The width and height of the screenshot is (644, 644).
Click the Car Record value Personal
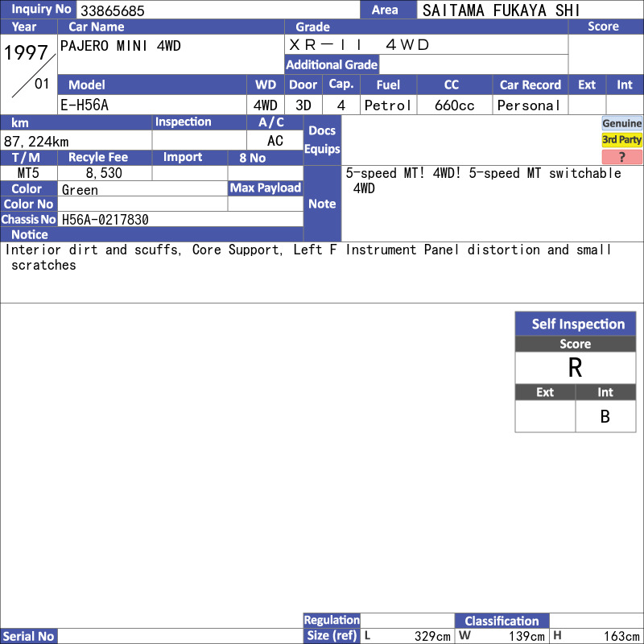(528, 105)
